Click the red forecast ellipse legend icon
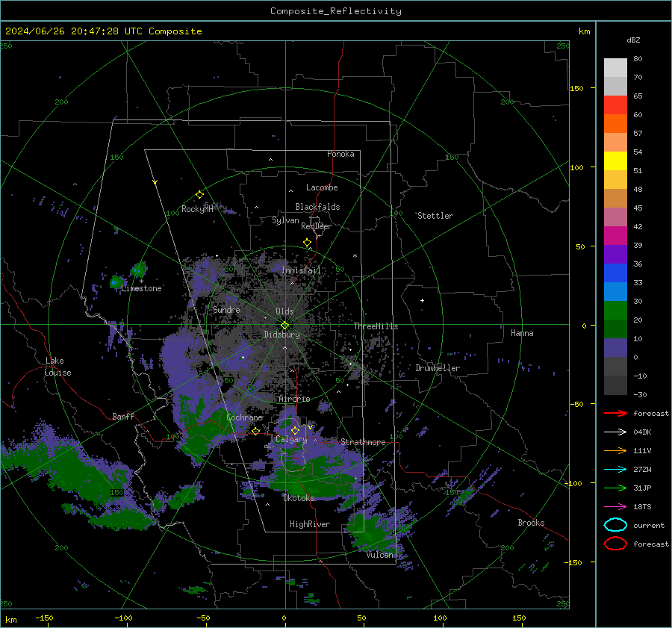Image resolution: width=672 pixels, height=628 pixels. pyautogui.click(x=615, y=544)
